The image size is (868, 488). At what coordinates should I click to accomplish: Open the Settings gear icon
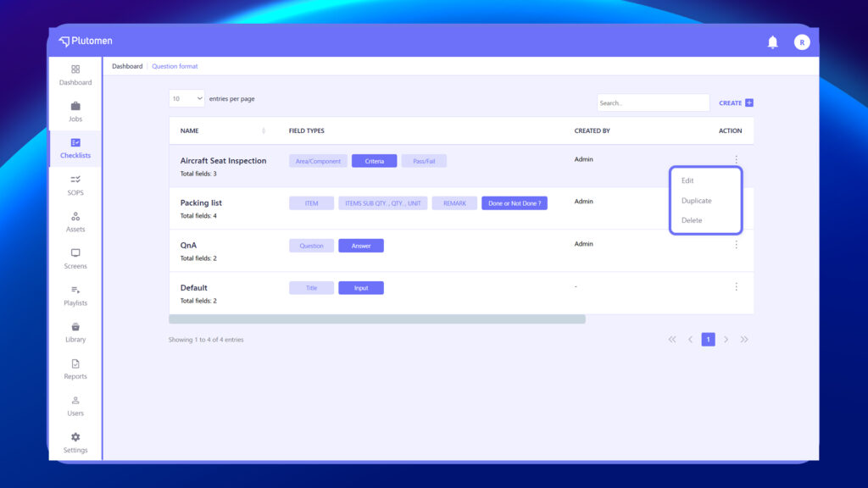click(x=75, y=437)
